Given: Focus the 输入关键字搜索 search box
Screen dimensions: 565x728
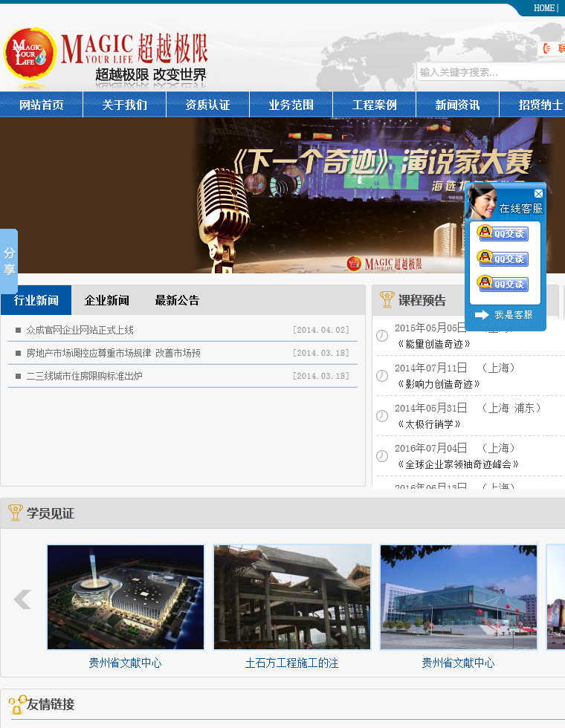Looking at the screenshot, I should pos(491,72).
